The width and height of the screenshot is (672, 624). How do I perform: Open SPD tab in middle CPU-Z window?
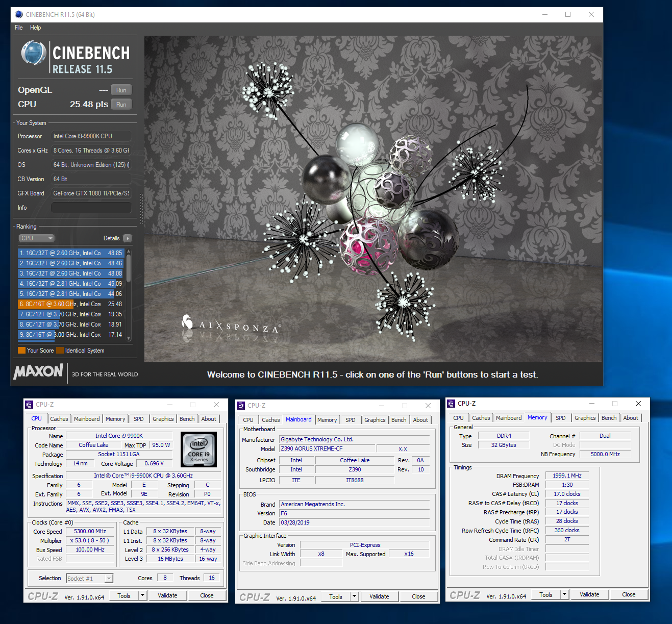click(351, 420)
